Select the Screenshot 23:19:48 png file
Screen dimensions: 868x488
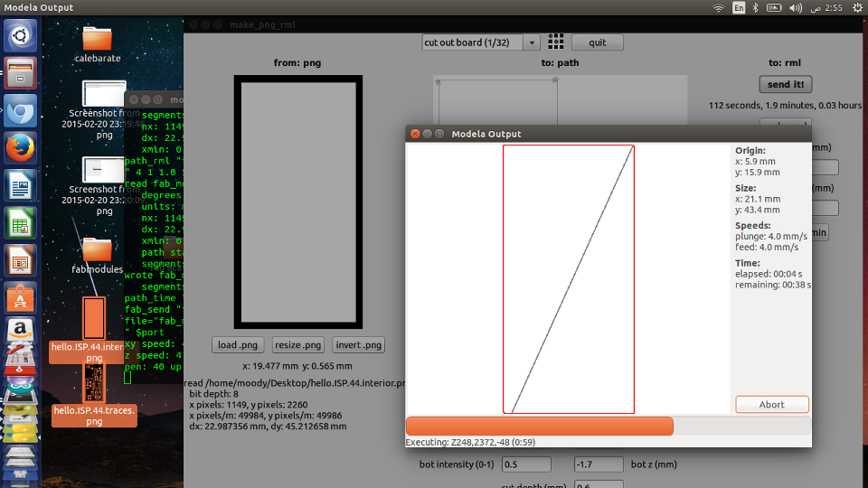click(103, 109)
